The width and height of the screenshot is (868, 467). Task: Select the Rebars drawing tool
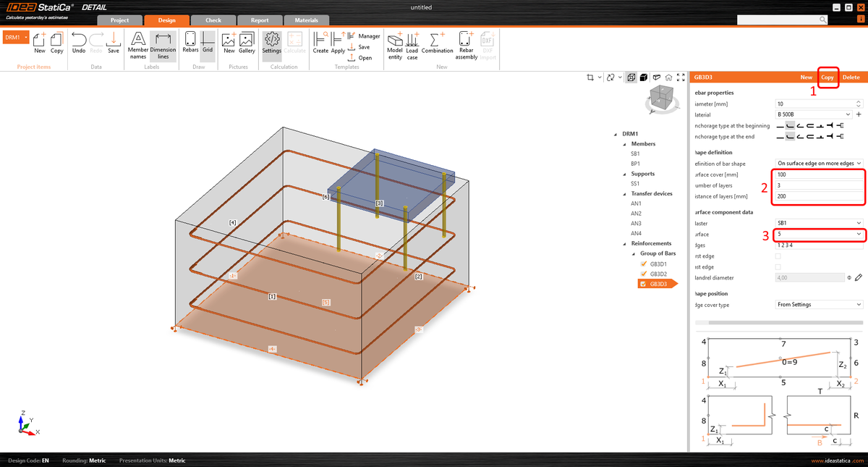pos(190,42)
